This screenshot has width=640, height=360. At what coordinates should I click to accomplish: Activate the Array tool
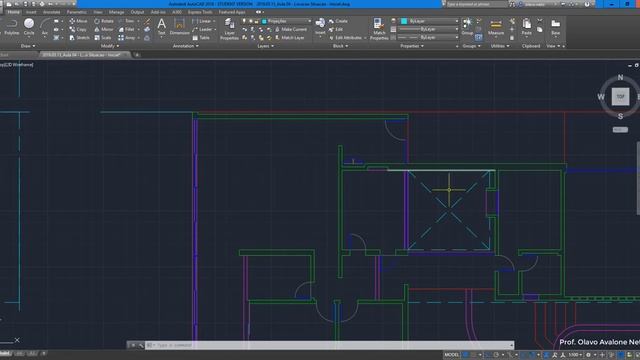click(127, 38)
